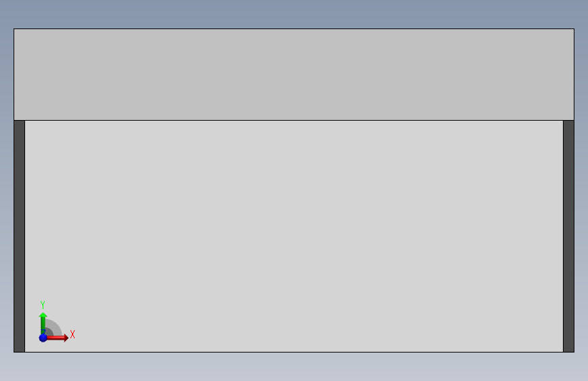Pick the model's top-right corner vertex

point(574,29)
